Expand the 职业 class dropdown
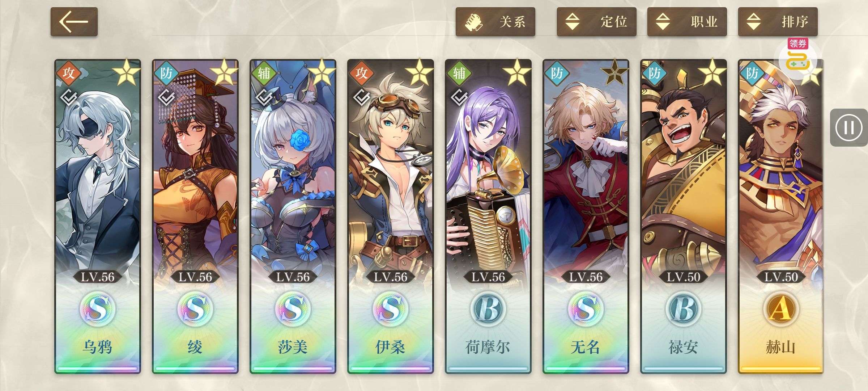868x391 pixels. pos(687,22)
